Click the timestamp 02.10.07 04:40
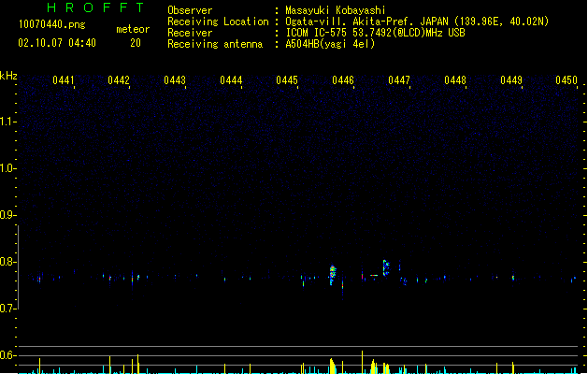Image resolution: width=588 pixels, height=374 pixels. tap(57, 43)
